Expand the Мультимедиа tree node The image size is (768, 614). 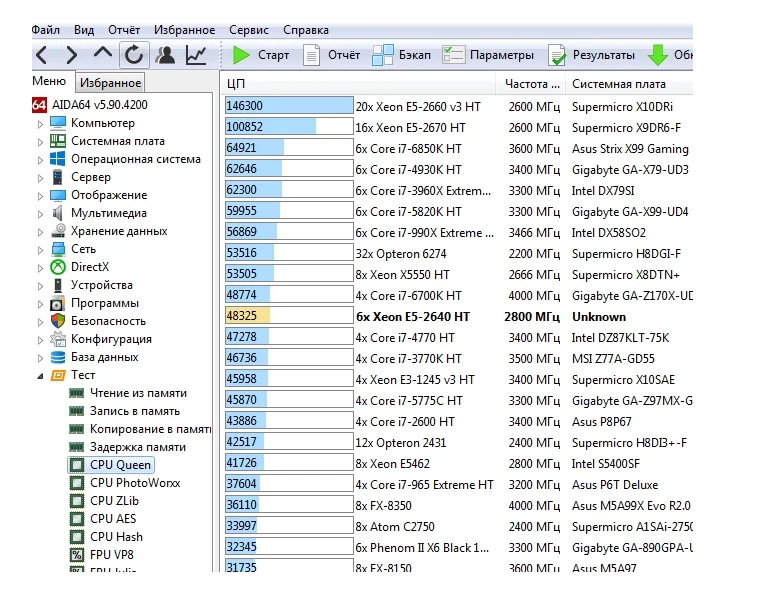(x=40, y=214)
